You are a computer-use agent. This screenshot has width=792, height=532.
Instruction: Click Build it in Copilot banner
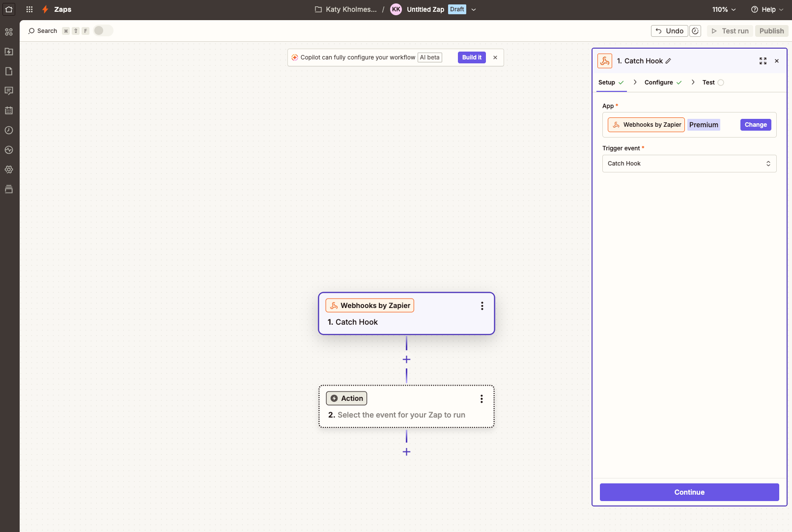pyautogui.click(x=472, y=57)
